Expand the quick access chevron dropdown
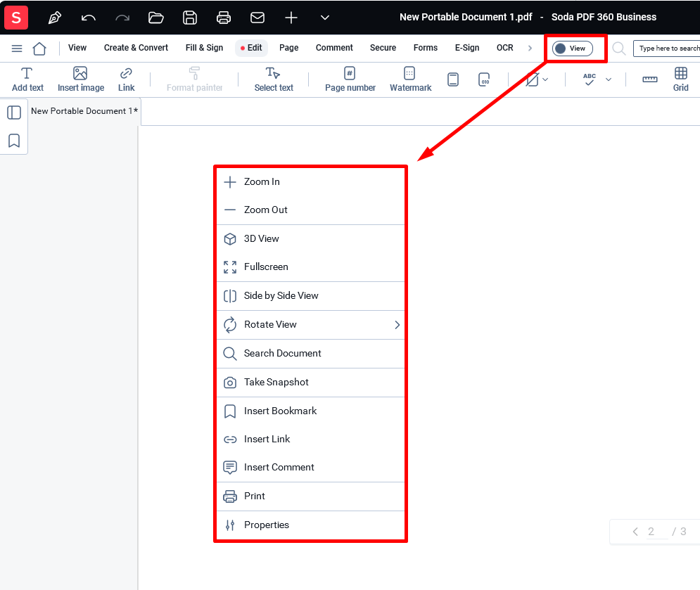 click(325, 18)
